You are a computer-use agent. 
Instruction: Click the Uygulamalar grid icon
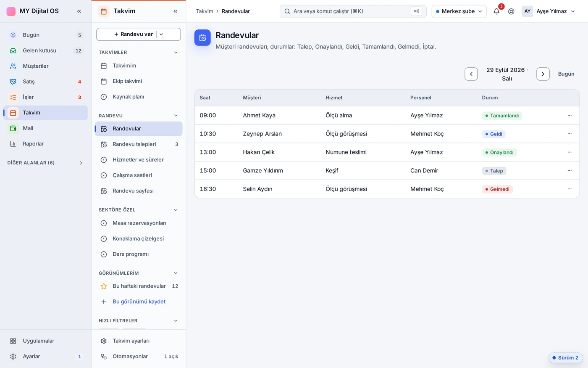[13, 341]
